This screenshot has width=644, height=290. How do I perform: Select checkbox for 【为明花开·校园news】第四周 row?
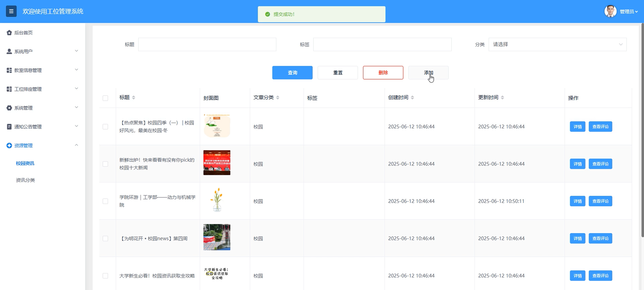(105, 238)
